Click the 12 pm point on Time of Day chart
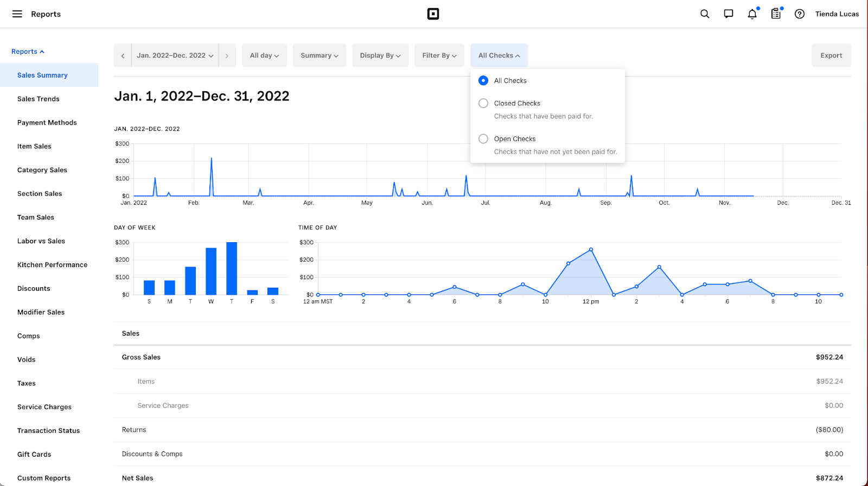The height and width of the screenshot is (486, 868). (x=591, y=250)
